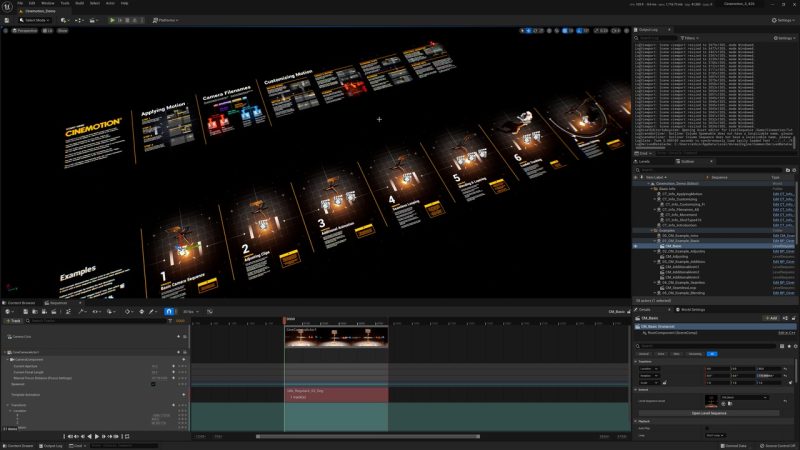Toggle the Auto Play checkbox
Image resolution: width=800 pixels, height=450 pixels.
click(x=707, y=428)
